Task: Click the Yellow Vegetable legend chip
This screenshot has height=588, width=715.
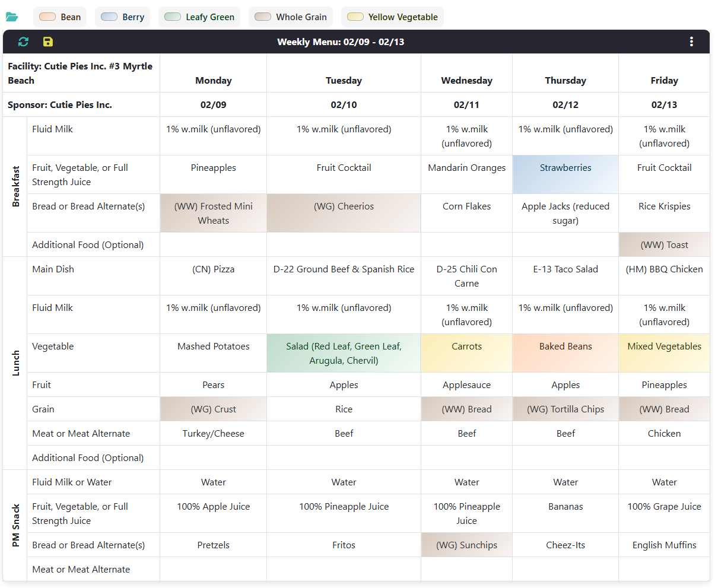Action: [x=392, y=17]
